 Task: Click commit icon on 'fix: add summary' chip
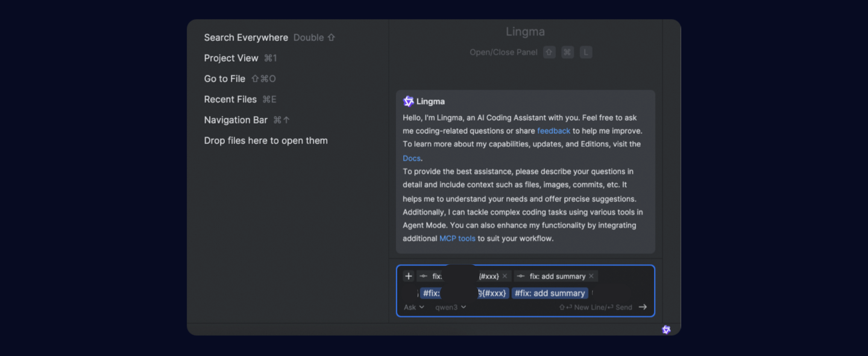pyautogui.click(x=520, y=276)
